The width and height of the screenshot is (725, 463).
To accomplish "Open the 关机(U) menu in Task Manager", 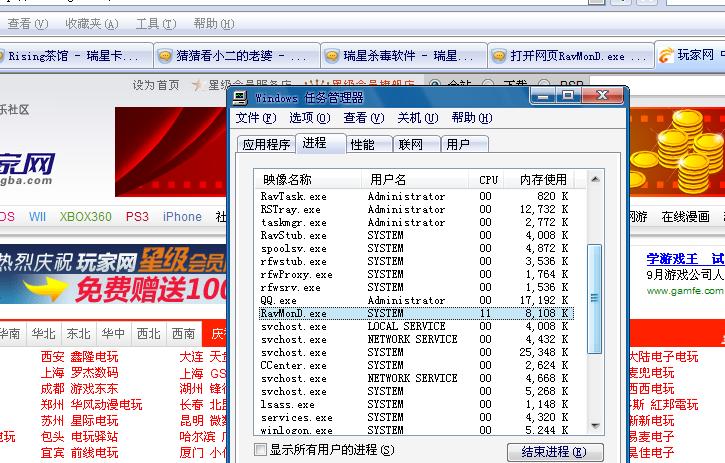I will (418, 118).
